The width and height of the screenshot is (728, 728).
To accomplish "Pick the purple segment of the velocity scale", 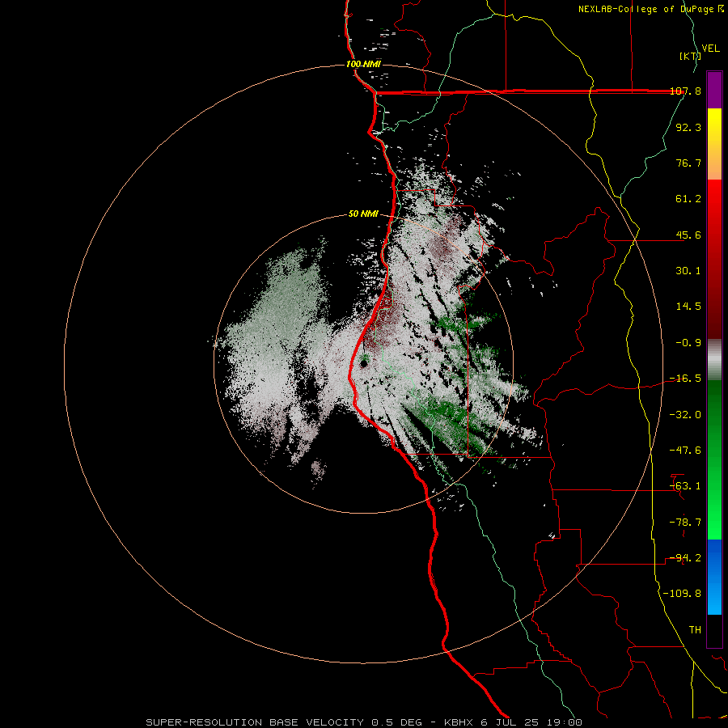I will [714, 90].
